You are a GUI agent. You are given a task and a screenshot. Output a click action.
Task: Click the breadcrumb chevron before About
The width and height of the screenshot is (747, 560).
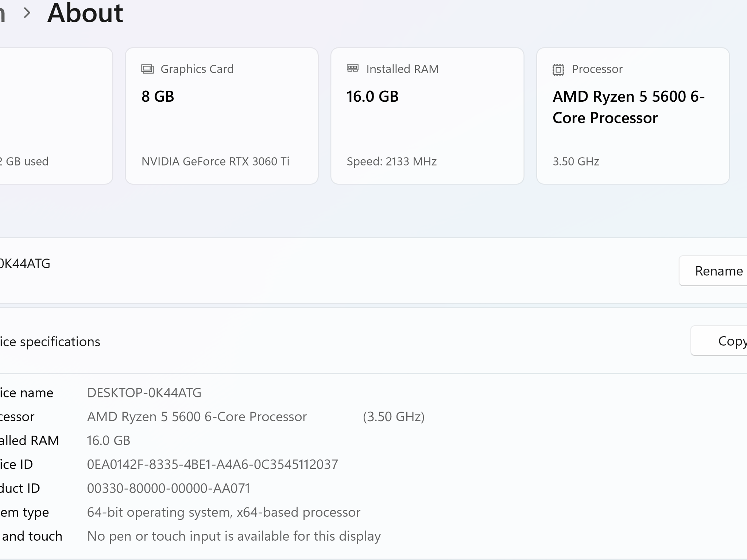point(27,13)
